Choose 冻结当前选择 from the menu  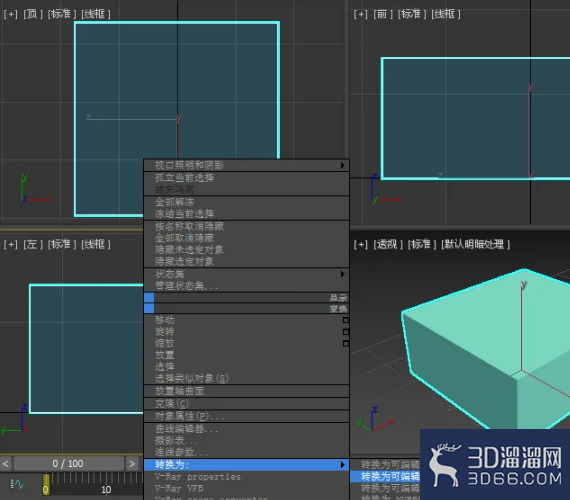pyautogui.click(x=246, y=214)
